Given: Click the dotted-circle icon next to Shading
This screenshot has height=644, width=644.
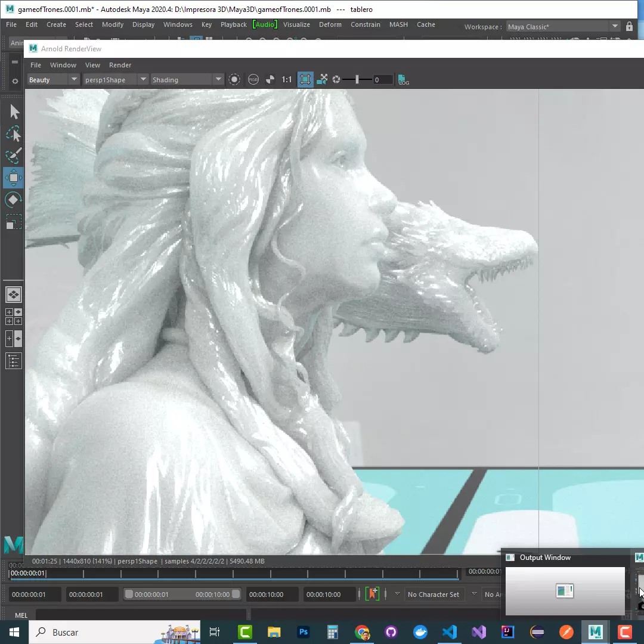Looking at the screenshot, I should tap(234, 80).
